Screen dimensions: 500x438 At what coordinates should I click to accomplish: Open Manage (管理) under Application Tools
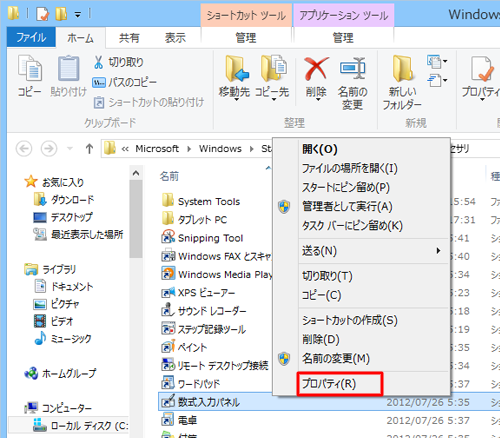(343, 38)
